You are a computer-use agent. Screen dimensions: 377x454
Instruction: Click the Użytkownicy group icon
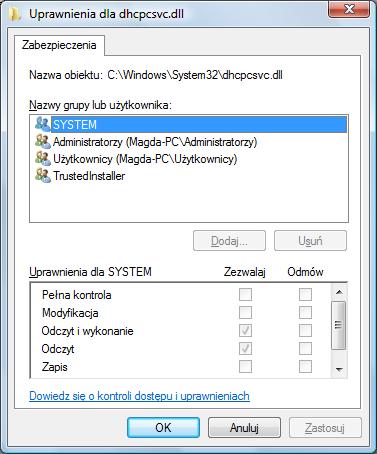(x=43, y=159)
